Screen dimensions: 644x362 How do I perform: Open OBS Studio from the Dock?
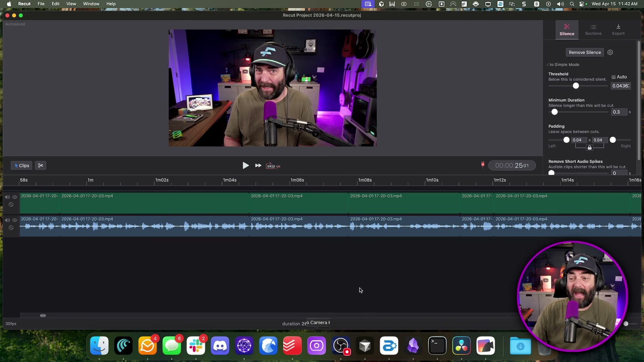tap(341, 346)
